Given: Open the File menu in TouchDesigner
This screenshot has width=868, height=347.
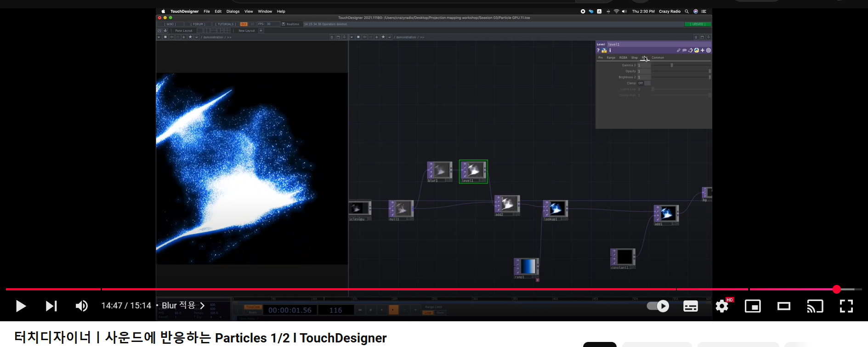Looking at the screenshot, I should 207,11.
